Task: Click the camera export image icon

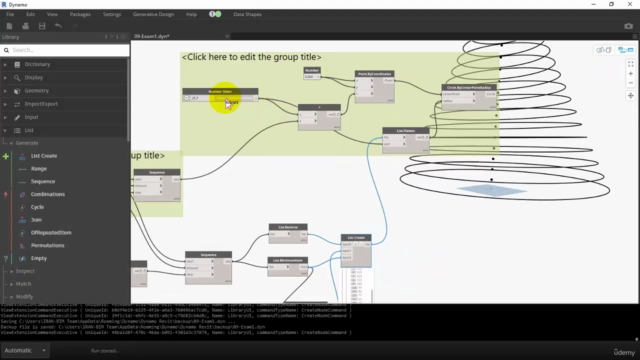Action: [x=628, y=26]
